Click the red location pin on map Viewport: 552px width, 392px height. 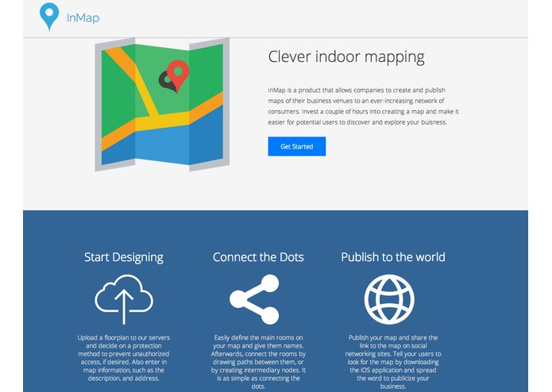point(178,75)
